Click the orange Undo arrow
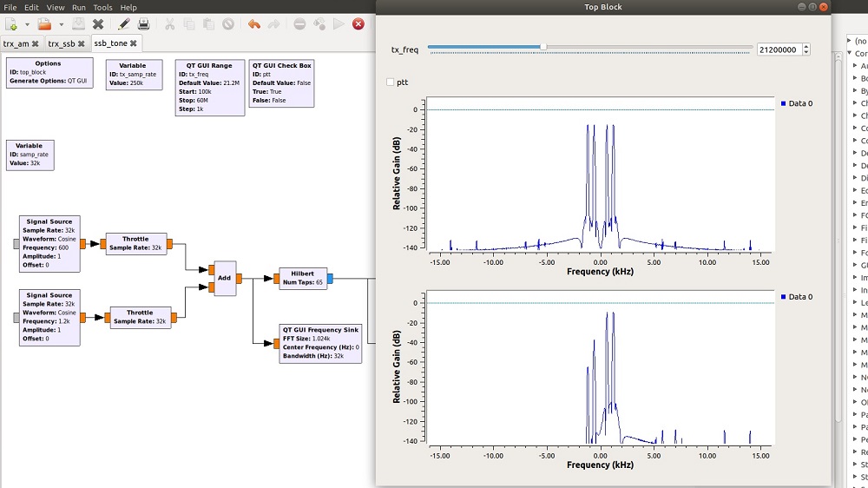This screenshot has width=868, height=488. pyautogui.click(x=253, y=24)
